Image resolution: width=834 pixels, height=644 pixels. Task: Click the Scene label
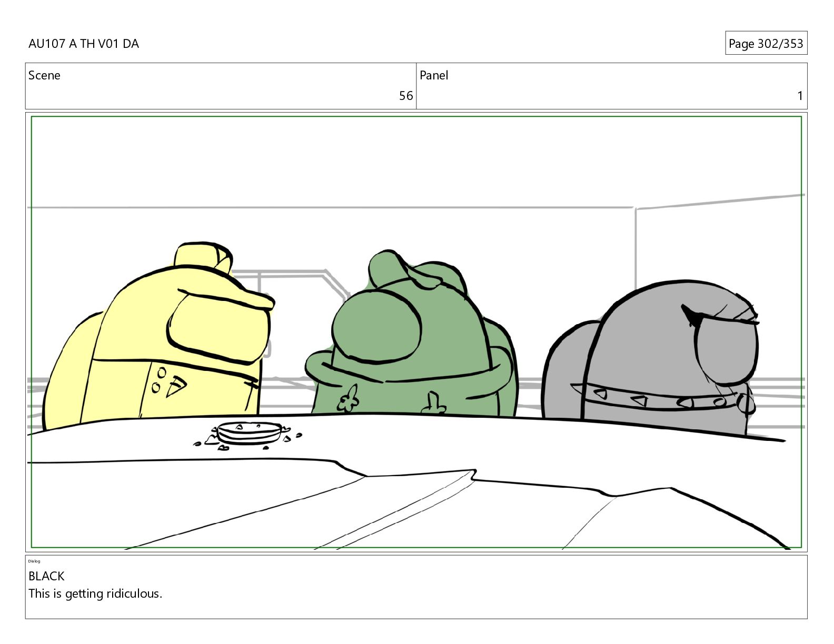44,75
